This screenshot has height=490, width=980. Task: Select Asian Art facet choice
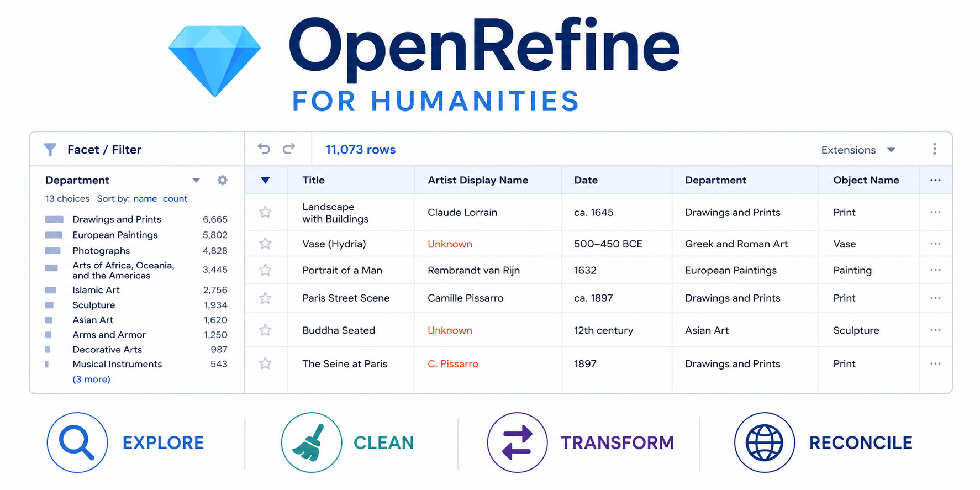(x=93, y=320)
